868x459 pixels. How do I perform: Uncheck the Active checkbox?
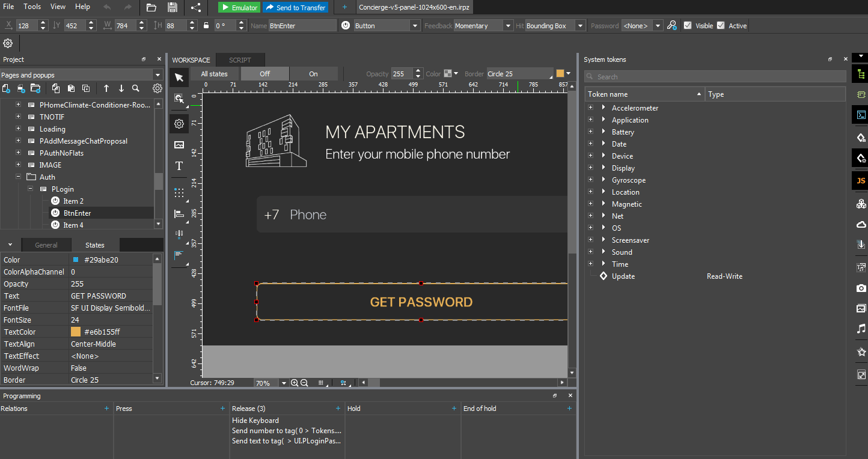pyautogui.click(x=721, y=26)
